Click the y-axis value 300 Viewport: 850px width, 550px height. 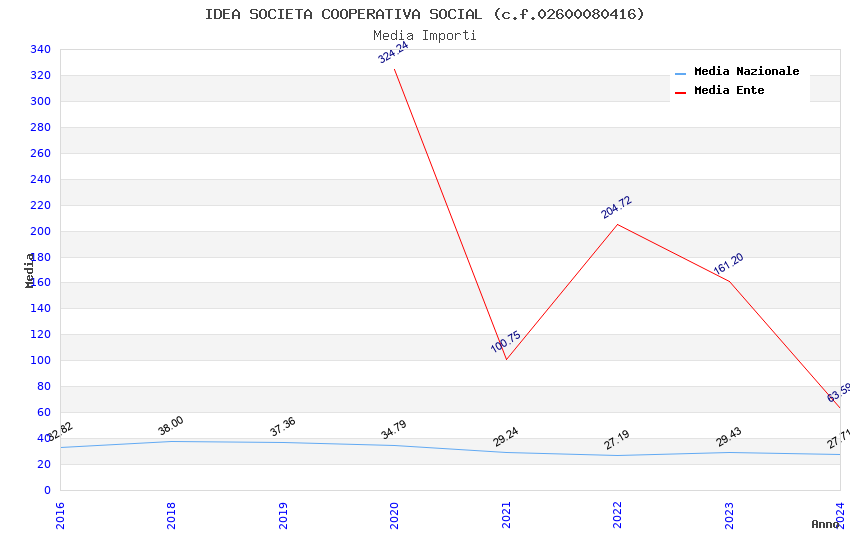click(41, 101)
